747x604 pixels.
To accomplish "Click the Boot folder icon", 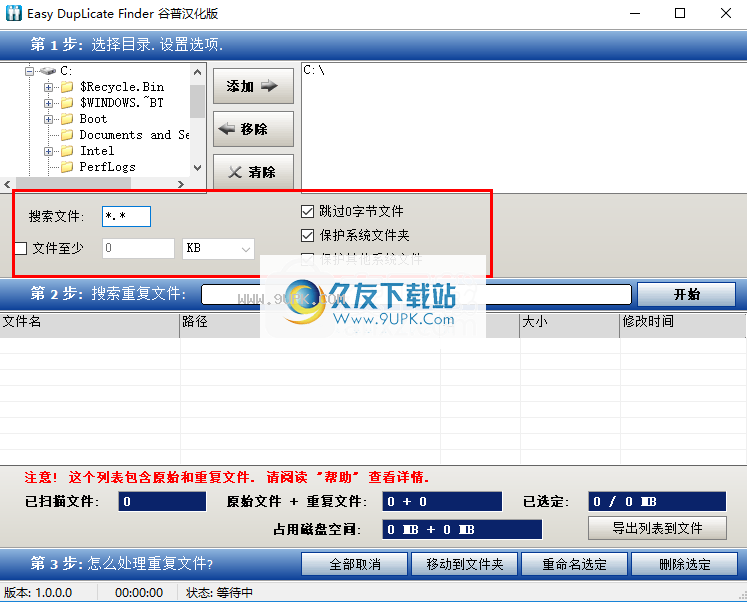I will tap(67, 119).
